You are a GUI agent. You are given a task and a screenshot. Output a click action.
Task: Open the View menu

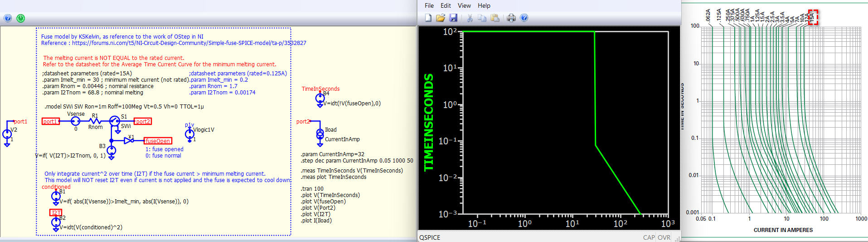[464, 5]
